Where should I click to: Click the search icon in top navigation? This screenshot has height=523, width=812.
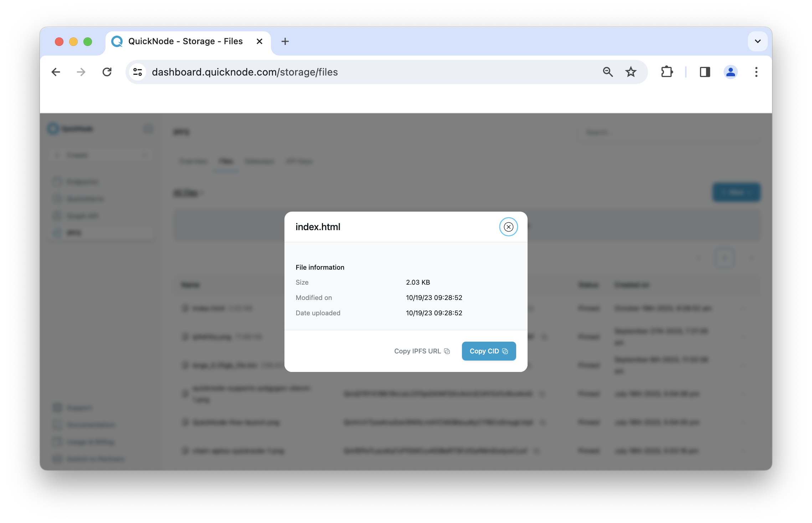tap(608, 72)
